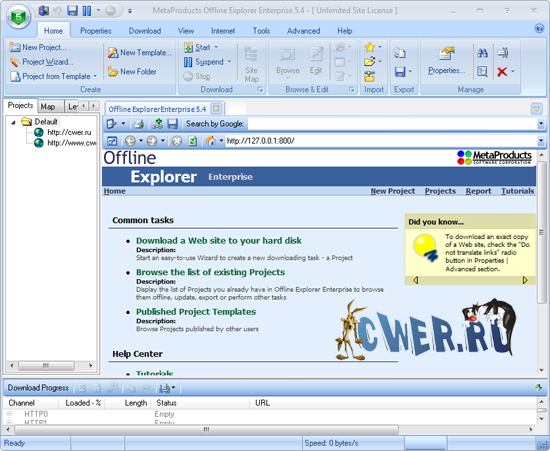Click Project from Template
The image size is (550, 451).
(x=53, y=76)
